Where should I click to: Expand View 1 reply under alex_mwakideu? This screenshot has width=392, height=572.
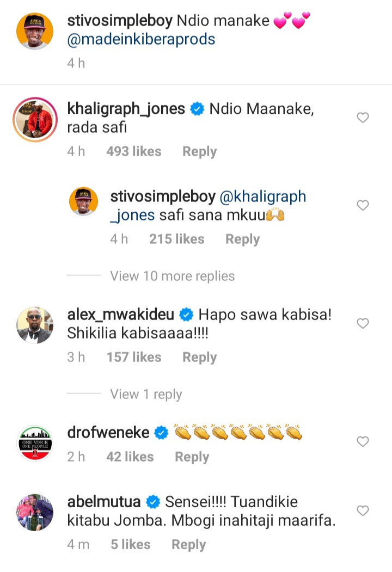coord(146,395)
